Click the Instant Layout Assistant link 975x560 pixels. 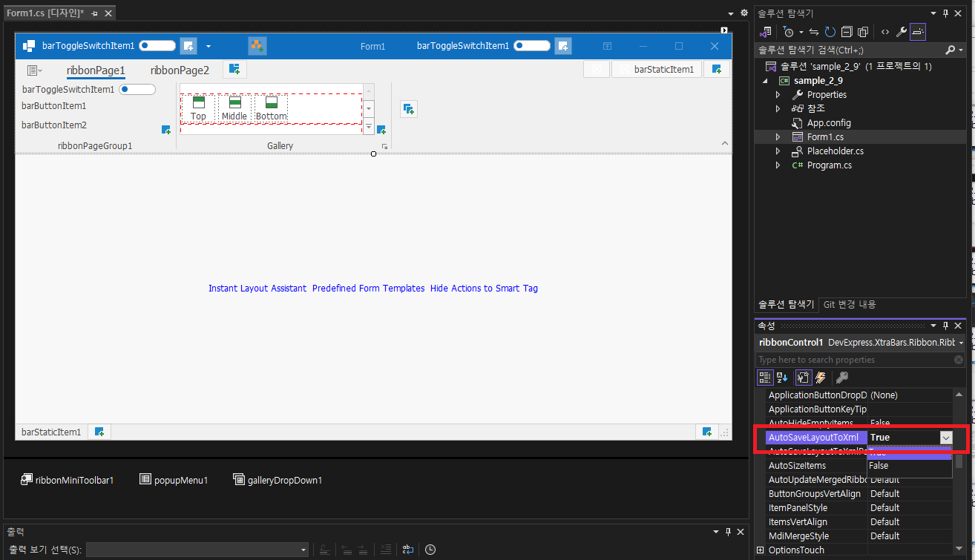(257, 289)
